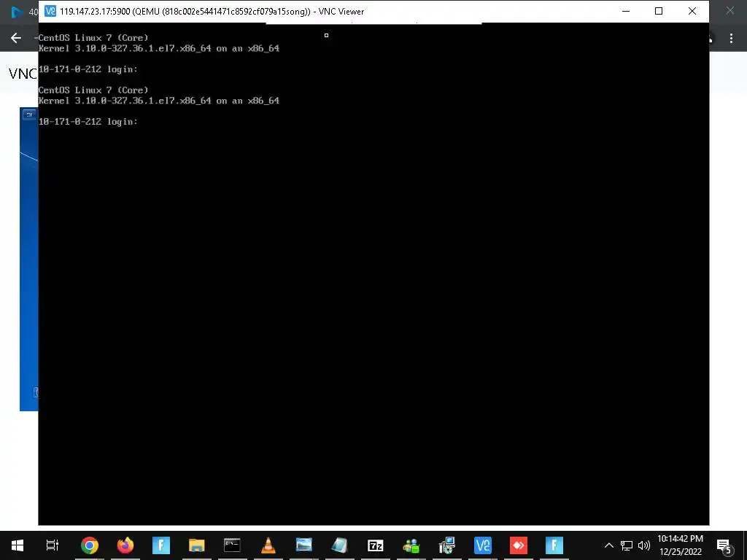The width and height of the screenshot is (747, 560).
Task: Open the users messenger icon on taskbar
Action: pos(411,545)
